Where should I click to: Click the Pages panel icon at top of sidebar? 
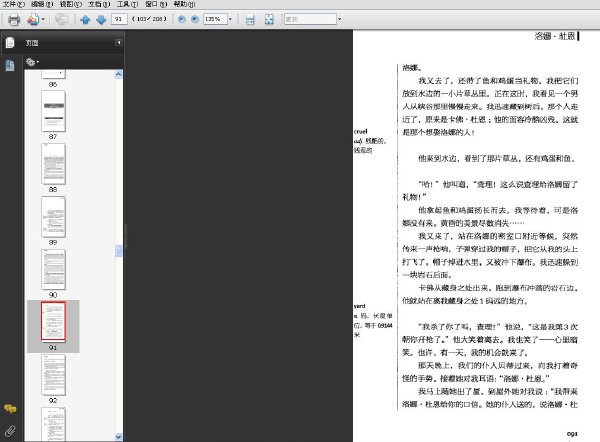10,42
